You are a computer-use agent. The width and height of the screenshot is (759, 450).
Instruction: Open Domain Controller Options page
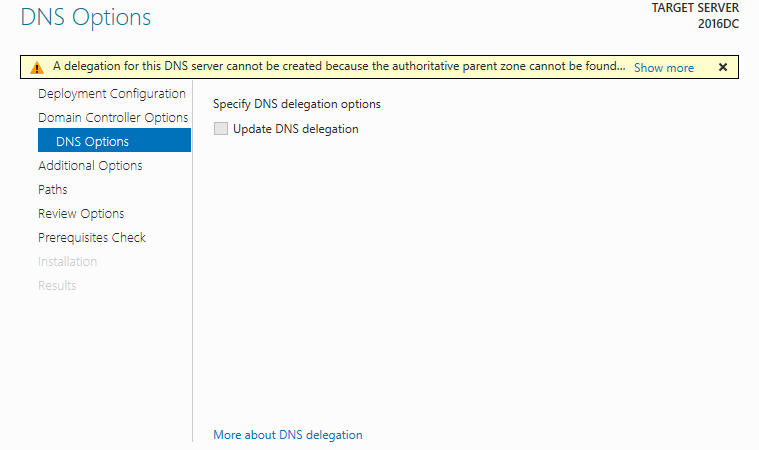coord(113,118)
